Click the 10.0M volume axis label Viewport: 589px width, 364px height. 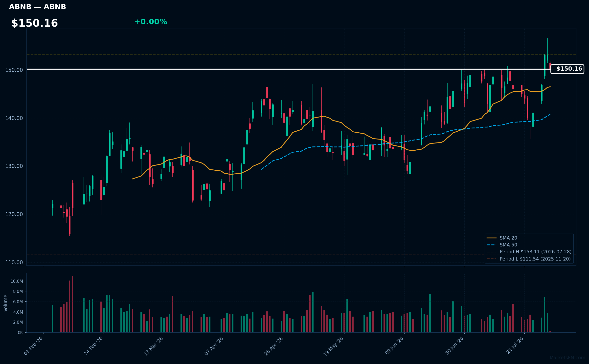(17, 281)
